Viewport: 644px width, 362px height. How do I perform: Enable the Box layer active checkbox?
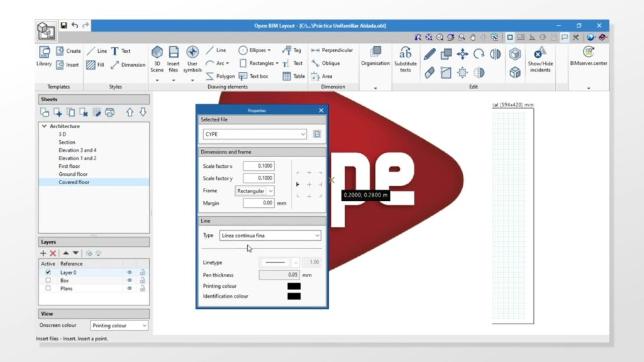tap(48, 280)
